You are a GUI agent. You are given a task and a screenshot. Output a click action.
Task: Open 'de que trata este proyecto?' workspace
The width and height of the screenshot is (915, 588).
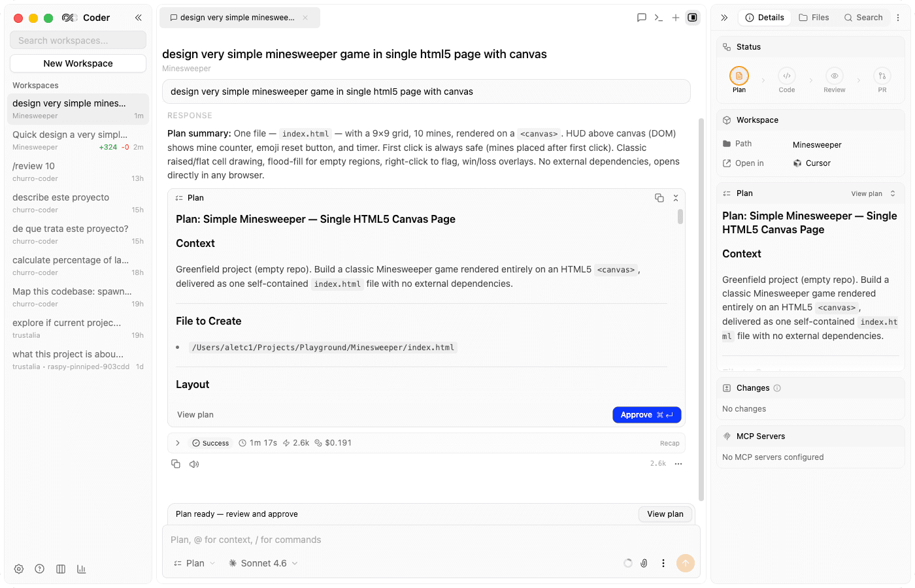click(x=78, y=235)
